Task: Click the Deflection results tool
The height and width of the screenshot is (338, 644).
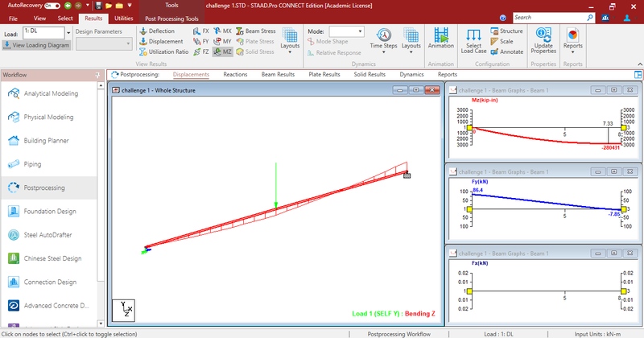Action: tap(161, 31)
